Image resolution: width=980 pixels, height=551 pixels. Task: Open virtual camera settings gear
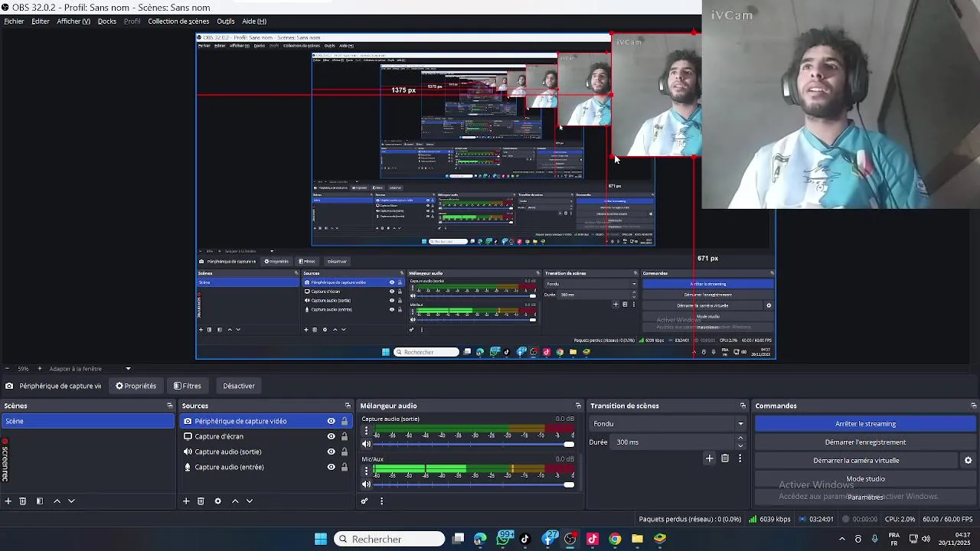[x=968, y=461]
